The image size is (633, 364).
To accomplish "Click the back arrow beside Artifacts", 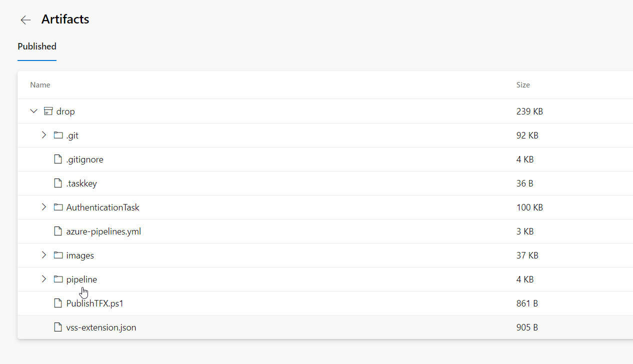I will pos(25,20).
